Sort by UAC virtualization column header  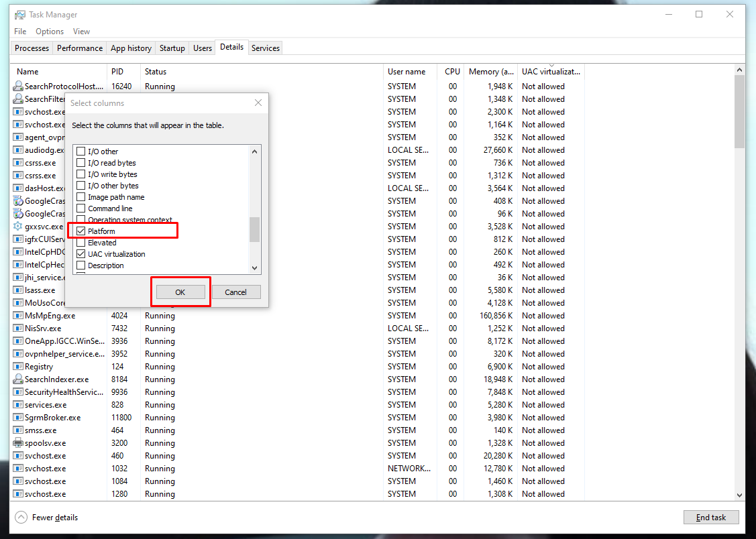click(x=551, y=71)
